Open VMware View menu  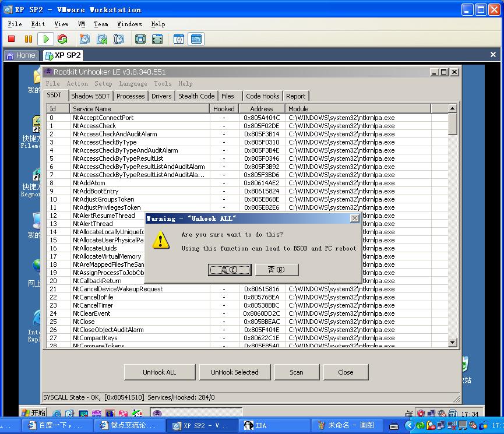61,24
